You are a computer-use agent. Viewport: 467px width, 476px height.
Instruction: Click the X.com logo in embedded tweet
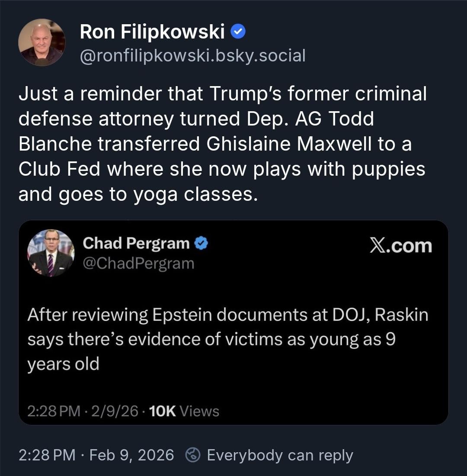(x=400, y=246)
